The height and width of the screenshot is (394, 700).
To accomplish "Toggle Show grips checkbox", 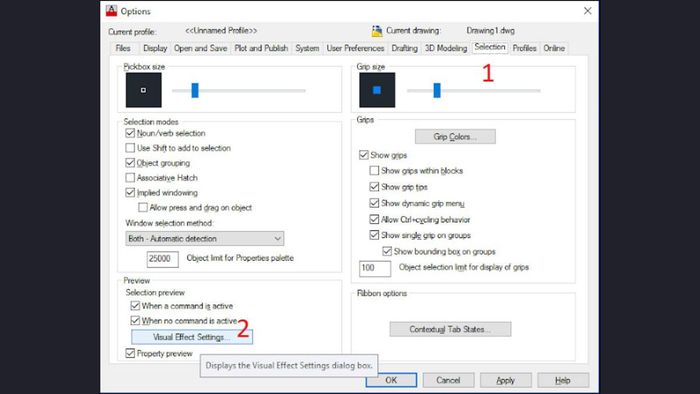I will click(364, 155).
